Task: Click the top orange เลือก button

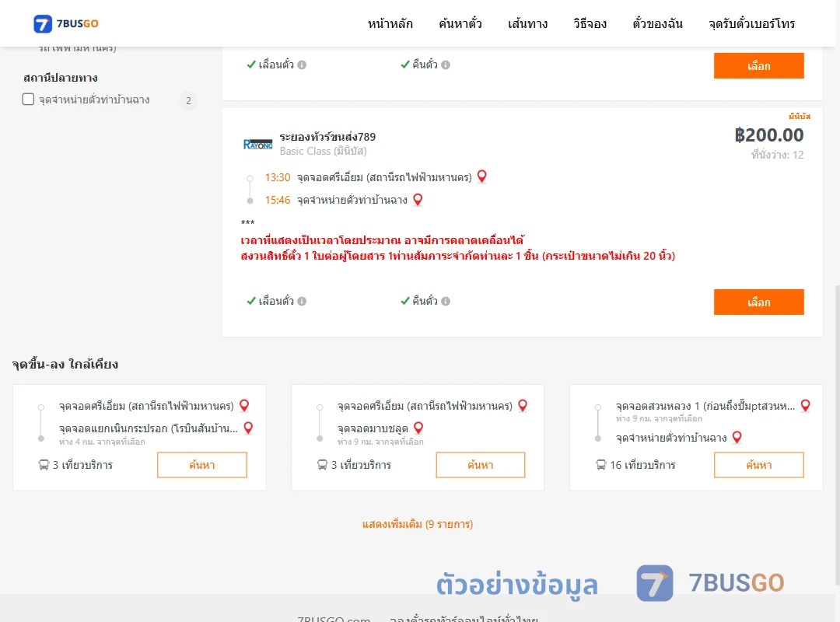Action: 758,65
